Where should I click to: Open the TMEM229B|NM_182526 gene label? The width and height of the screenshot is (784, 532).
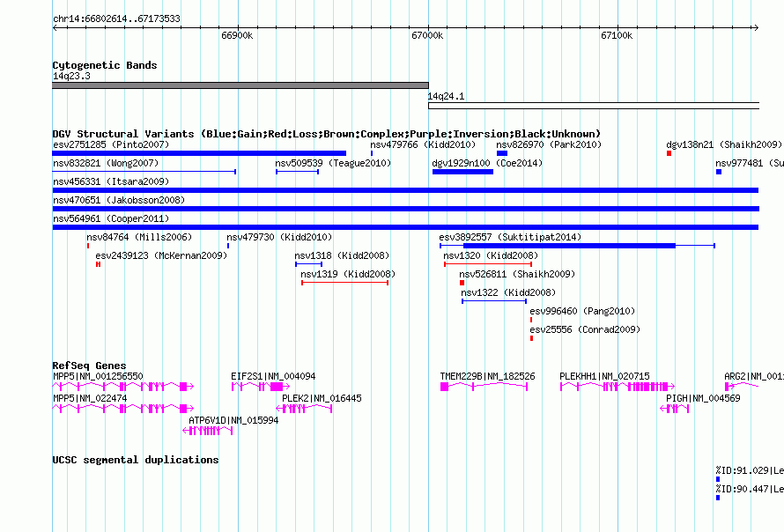pos(487,376)
